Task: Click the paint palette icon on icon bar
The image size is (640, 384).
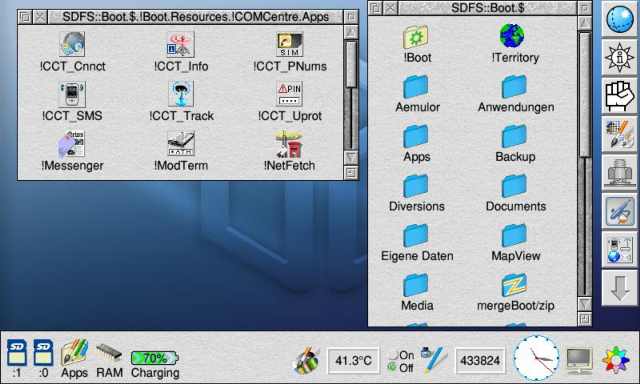Action: tap(307, 360)
